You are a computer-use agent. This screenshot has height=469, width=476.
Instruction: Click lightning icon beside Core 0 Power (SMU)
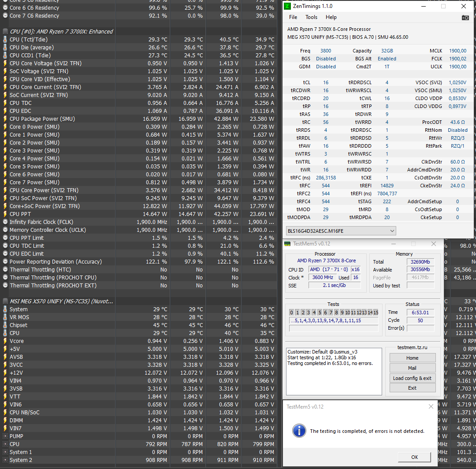tap(5, 127)
